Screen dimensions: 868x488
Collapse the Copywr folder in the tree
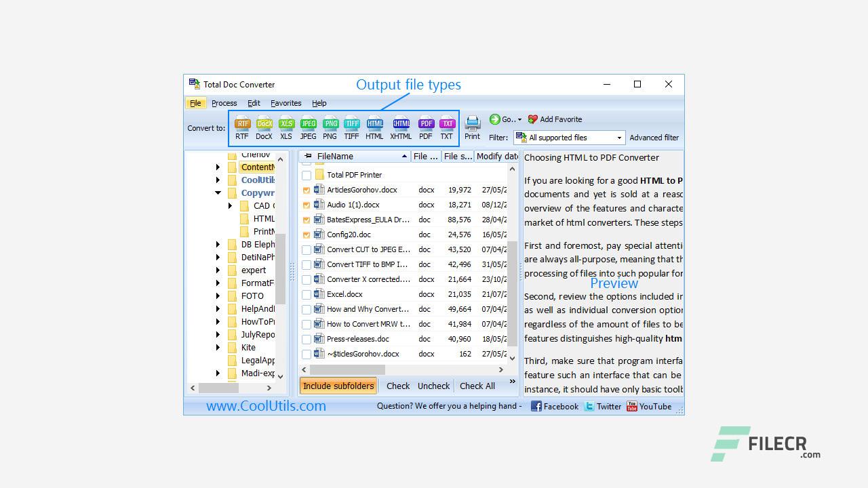tap(218, 192)
